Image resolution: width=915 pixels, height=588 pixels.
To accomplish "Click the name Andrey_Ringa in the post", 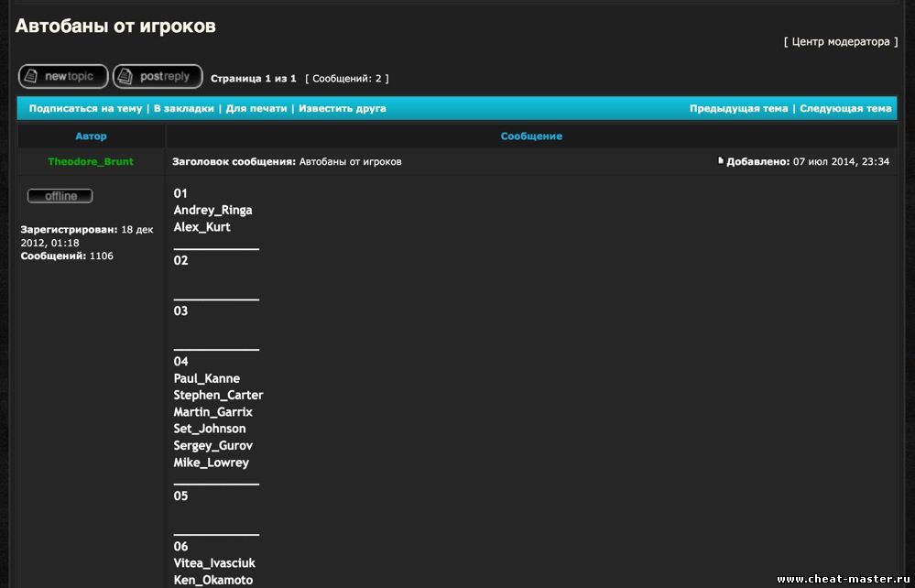I will [x=212, y=210].
